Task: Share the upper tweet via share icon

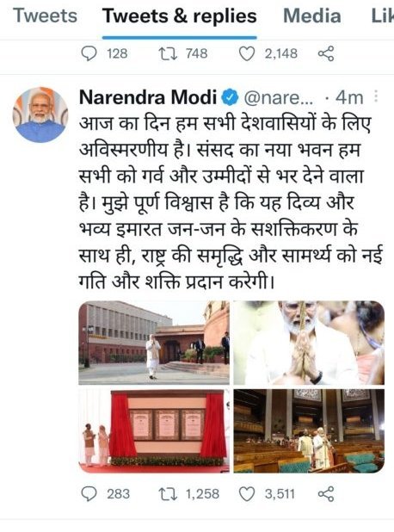Action: 326,53
